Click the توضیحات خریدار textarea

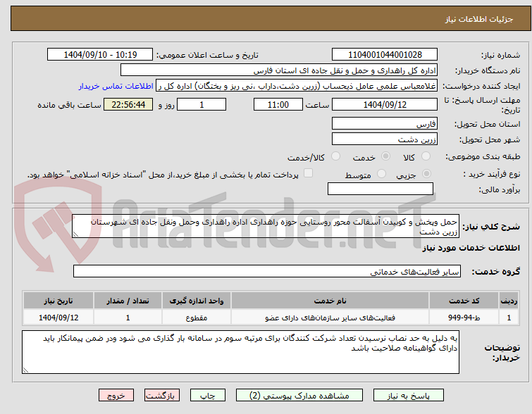[240, 352]
